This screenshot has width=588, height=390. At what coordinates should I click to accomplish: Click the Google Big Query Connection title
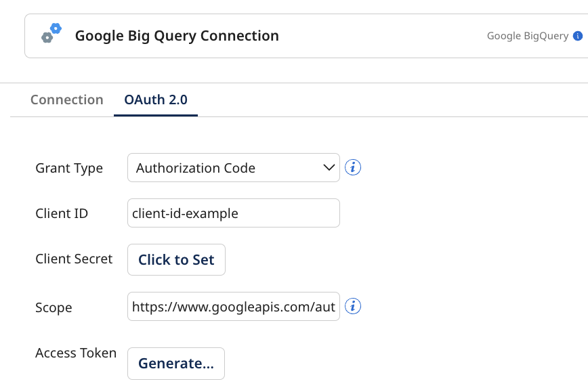[177, 36]
